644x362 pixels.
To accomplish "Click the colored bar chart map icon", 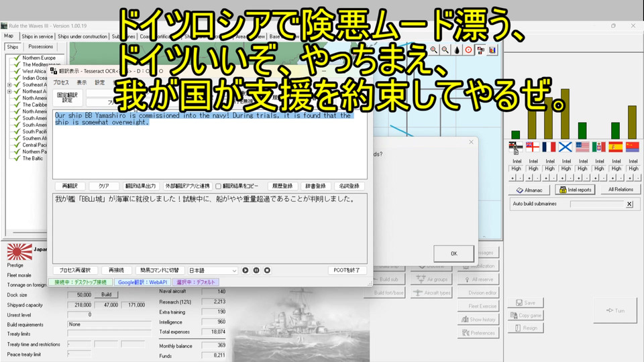I will [x=492, y=50].
